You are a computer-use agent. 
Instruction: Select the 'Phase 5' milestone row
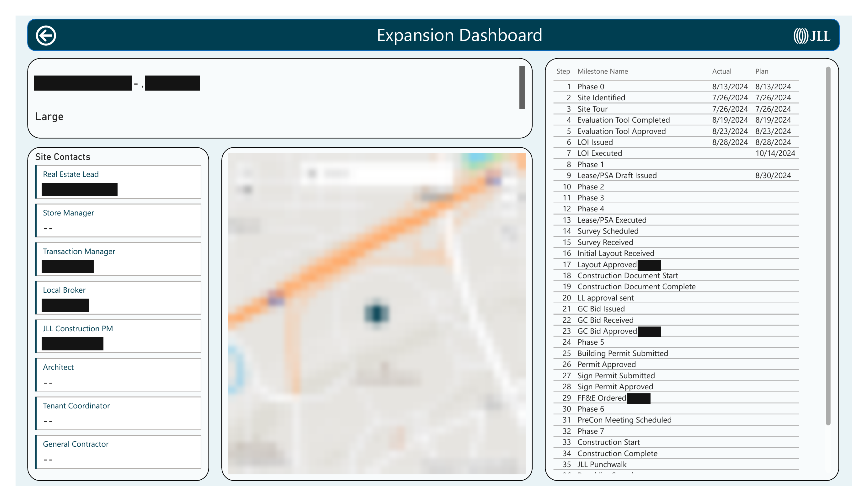[x=676, y=342]
